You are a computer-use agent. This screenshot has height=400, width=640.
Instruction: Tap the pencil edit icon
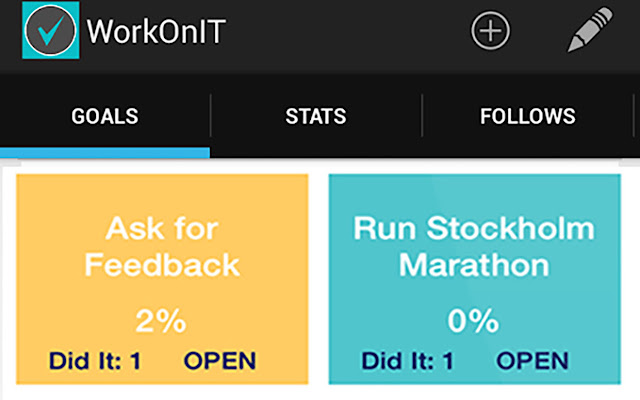coord(590,31)
